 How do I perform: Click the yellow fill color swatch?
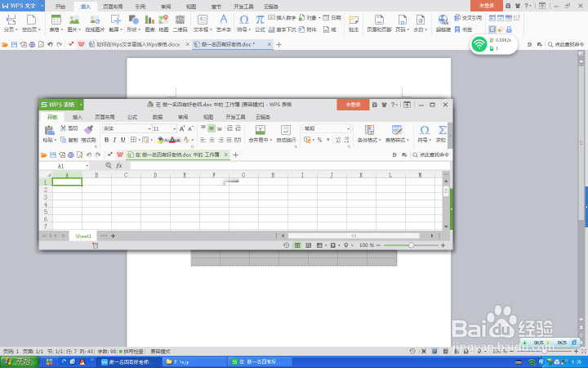(x=161, y=140)
